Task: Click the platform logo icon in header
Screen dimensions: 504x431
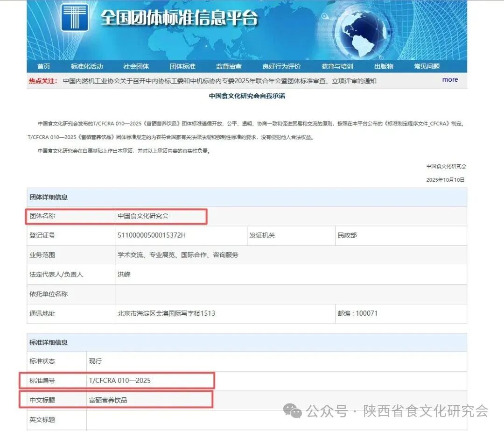Action: pos(75,17)
